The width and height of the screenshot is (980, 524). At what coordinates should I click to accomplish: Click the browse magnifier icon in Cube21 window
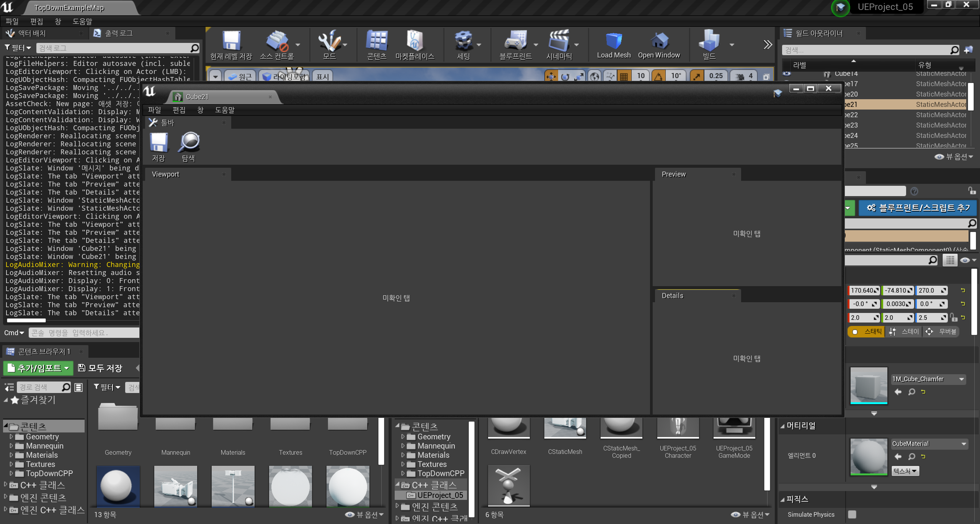(x=189, y=142)
